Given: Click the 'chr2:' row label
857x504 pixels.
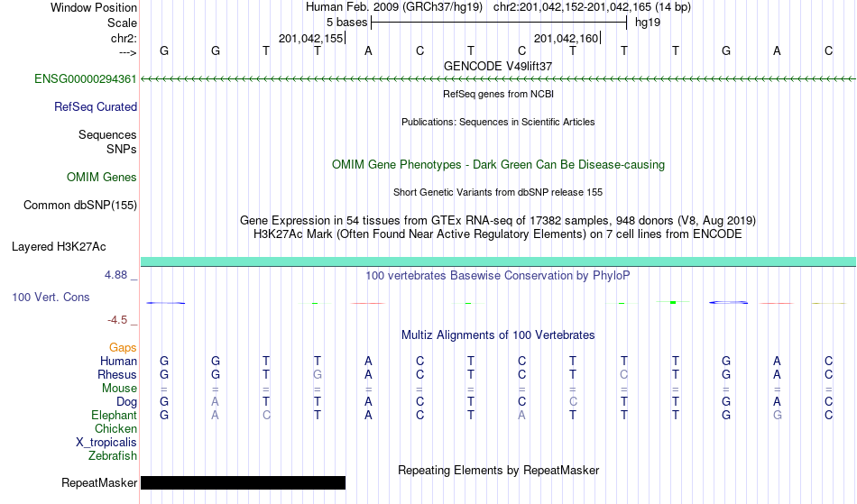Looking at the screenshot, I should point(124,39).
